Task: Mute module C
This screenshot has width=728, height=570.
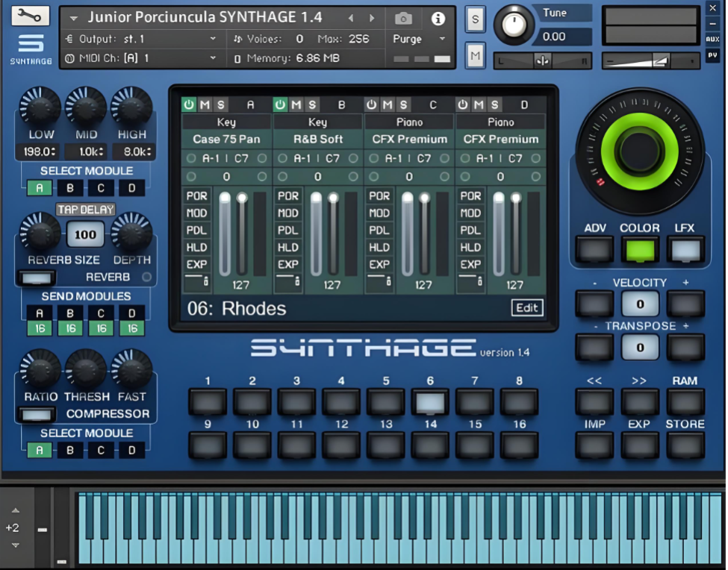Action: pyautogui.click(x=388, y=104)
